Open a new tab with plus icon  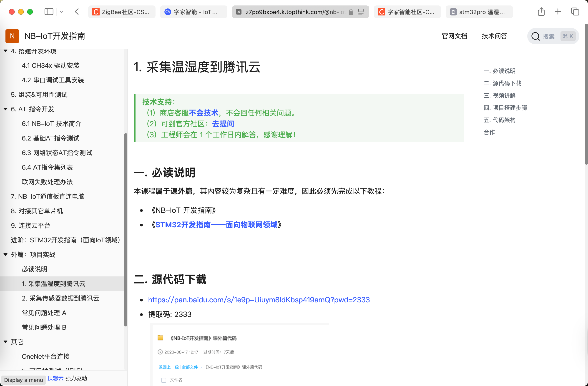[x=558, y=12]
